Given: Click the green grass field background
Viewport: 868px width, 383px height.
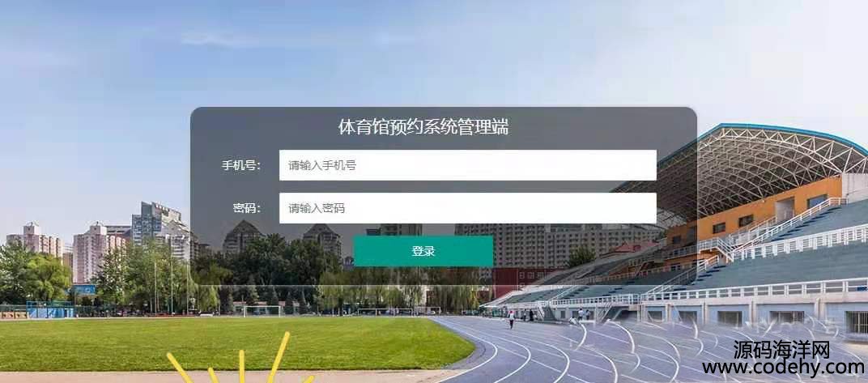Looking at the screenshot, I should tap(221, 342).
